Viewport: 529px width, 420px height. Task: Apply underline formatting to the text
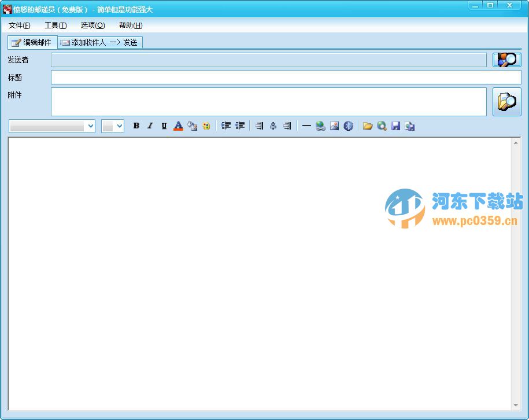pyautogui.click(x=164, y=126)
